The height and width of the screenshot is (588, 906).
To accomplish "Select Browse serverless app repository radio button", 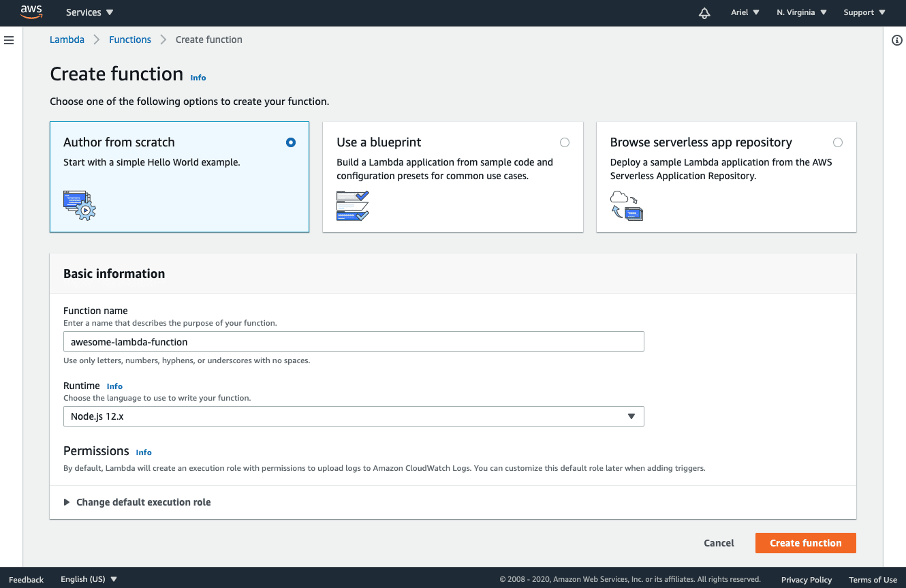I will point(838,142).
